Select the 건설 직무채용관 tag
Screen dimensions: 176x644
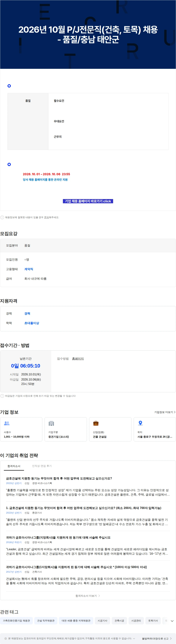click(46, 621)
